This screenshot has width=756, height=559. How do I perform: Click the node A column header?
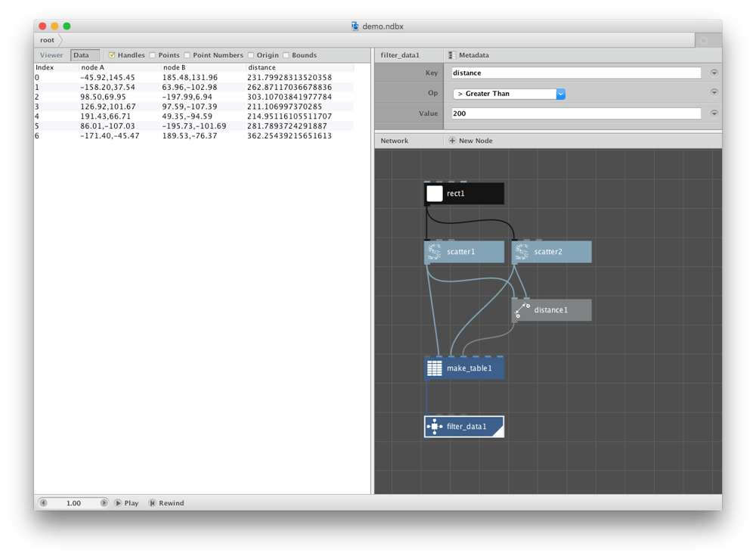click(120, 67)
